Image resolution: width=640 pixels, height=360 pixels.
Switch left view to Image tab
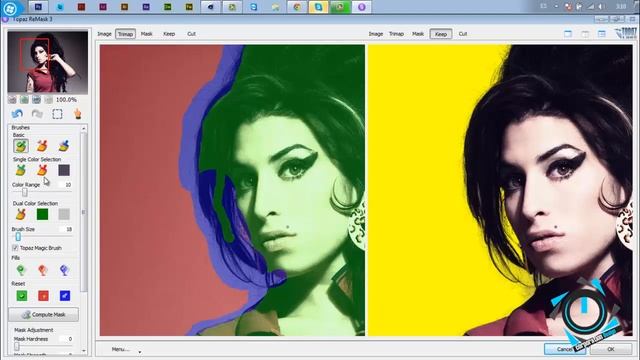tap(104, 34)
